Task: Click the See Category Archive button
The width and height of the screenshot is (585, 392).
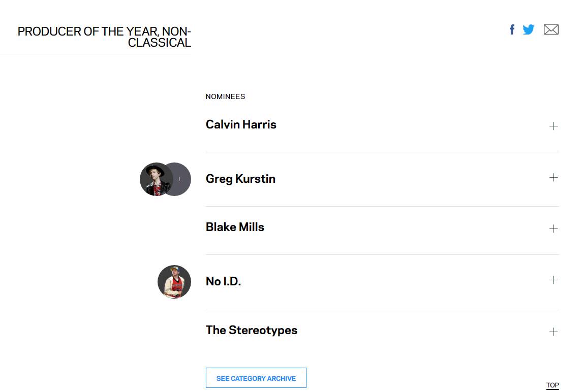Action: point(256,378)
